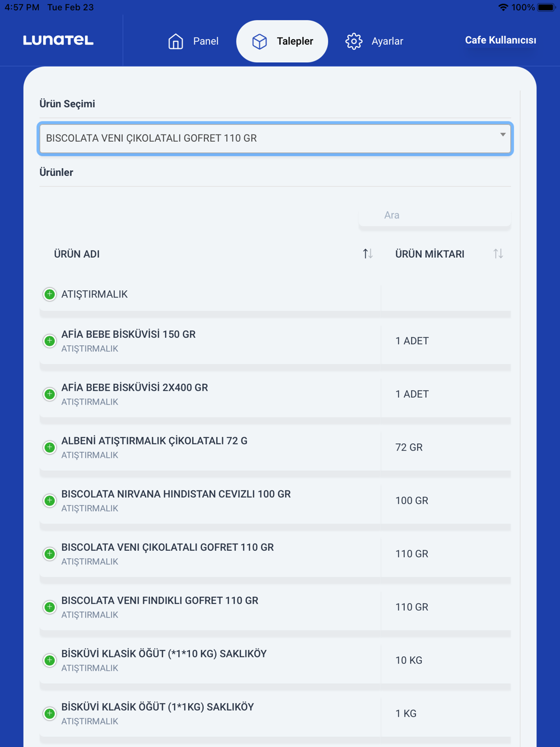This screenshot has height=747, width=560.
Task: Add BİSKÜVİ KLASİK ÖĞÜT 1*1KG plus icon
Action: click(x=50, y=713)
